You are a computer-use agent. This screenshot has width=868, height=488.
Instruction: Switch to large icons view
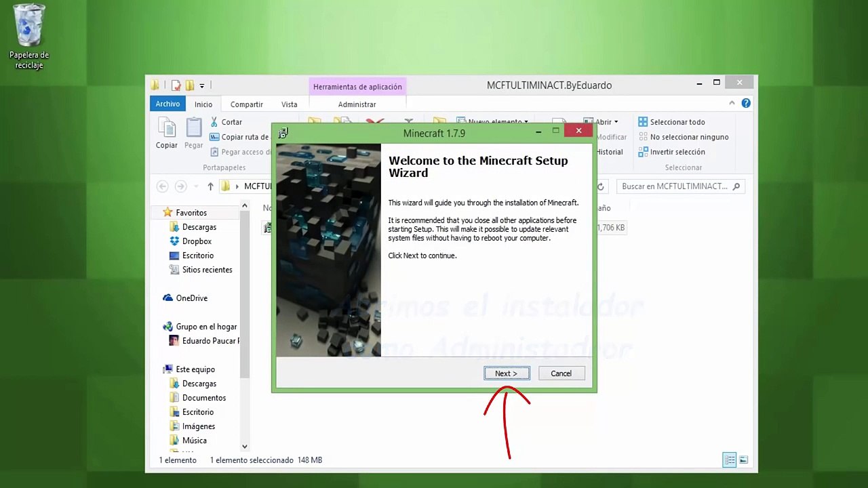coord(743,460)
